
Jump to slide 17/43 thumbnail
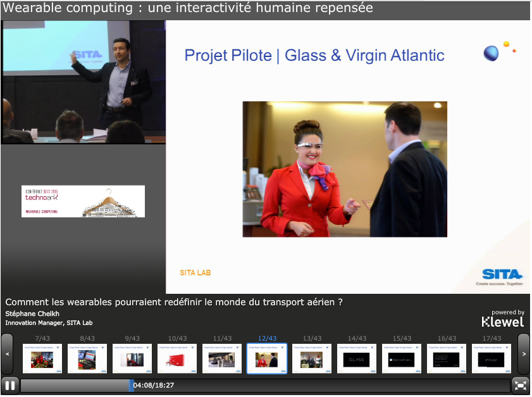(492, 358)
